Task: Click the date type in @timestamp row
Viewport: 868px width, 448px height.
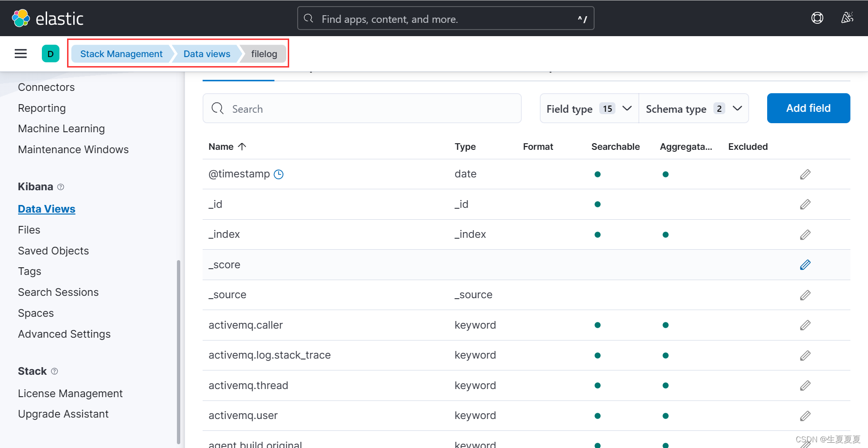Action: click(x=466, y=174)
